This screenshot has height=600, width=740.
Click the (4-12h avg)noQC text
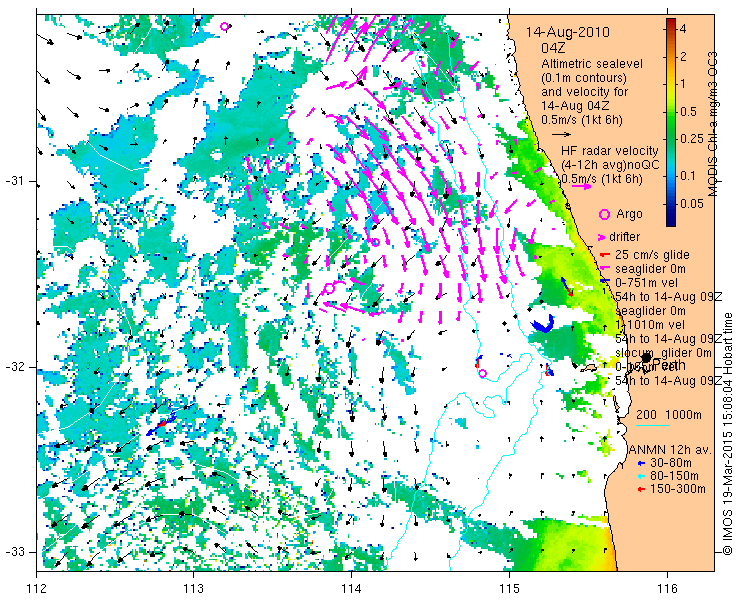(x=610, y=165)
